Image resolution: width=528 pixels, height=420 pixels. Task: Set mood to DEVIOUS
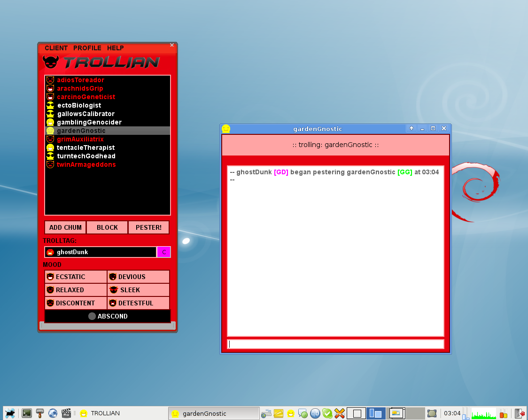(138, 277)
